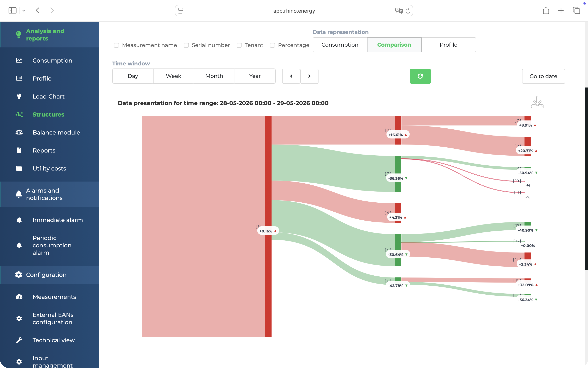
Task: Show the browser tab overview icon
Action: click(x=576, y=10)
